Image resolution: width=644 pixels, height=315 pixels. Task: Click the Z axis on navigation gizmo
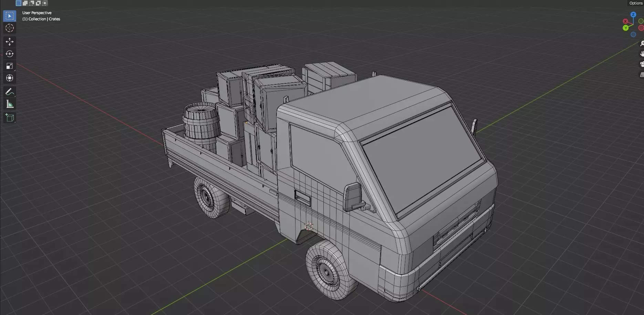coord(633,14)
